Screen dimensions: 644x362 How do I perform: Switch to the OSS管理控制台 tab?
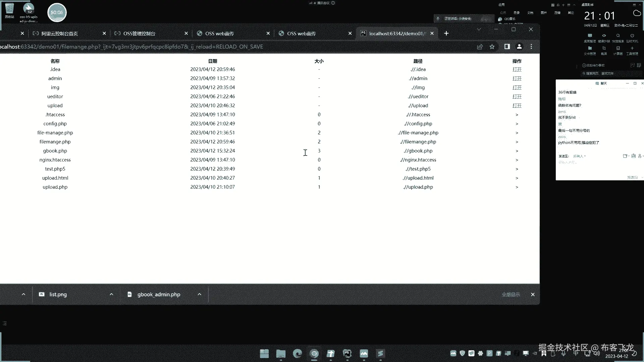139,34
